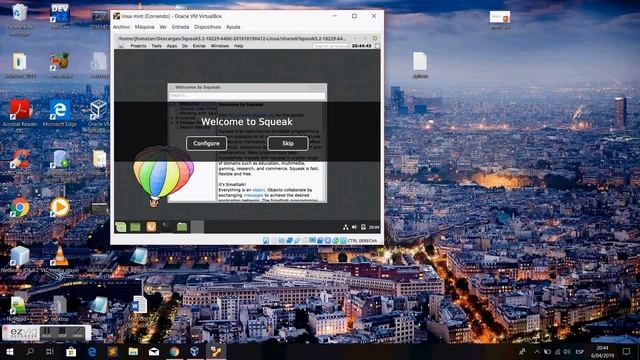This screenshot has width=640, height=360.
Task: Open the Files folder icon in Mint panel
Action: click(182, 227)
